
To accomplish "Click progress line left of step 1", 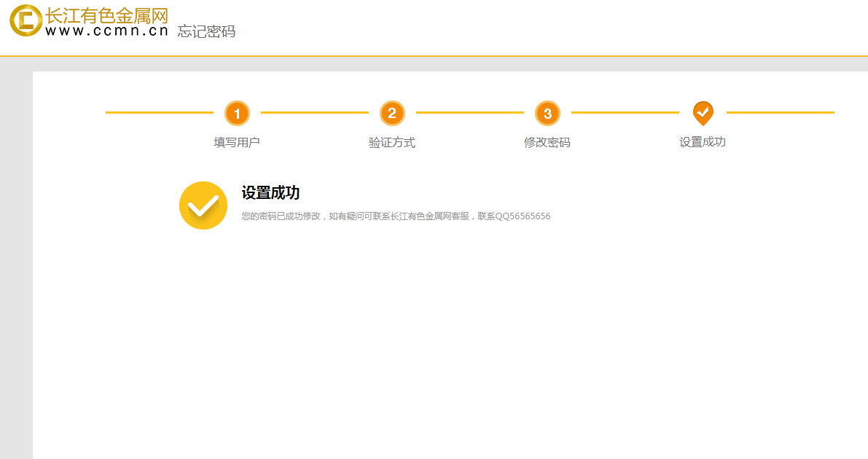I will pyautogui.click(x=159, y=113).
